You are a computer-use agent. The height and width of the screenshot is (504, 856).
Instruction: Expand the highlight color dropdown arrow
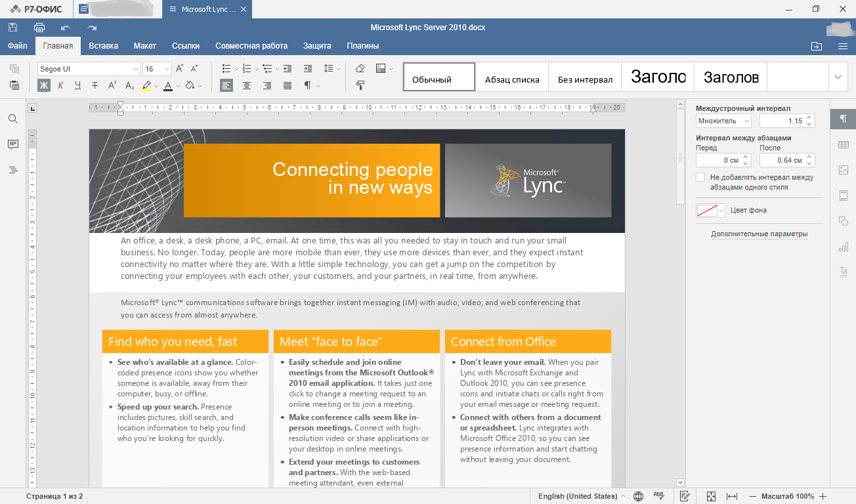pos(156,86)
